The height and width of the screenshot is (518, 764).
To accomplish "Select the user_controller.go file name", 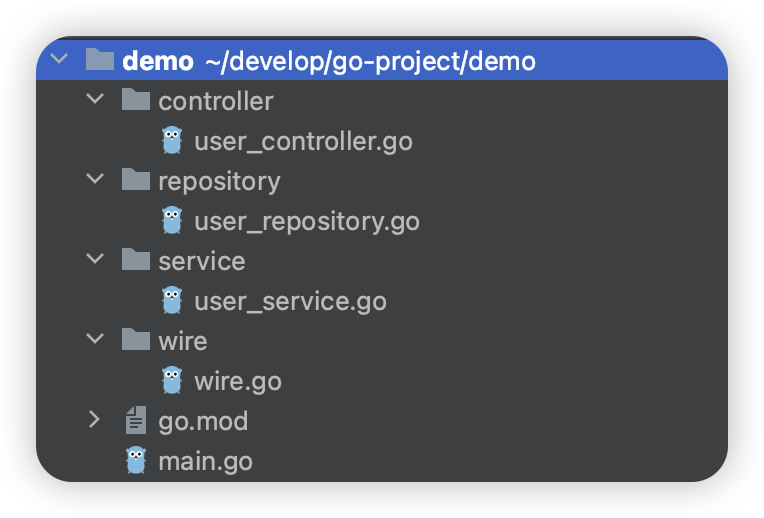I will pyautogui.click(x=303, y=141).
